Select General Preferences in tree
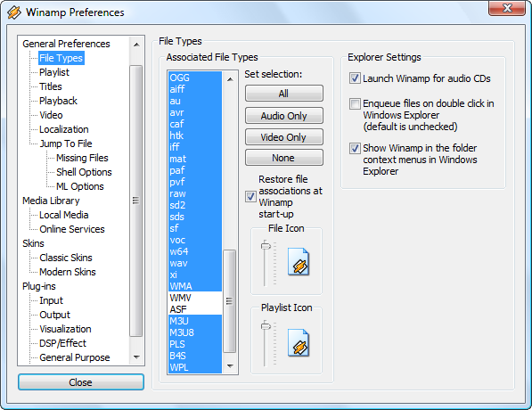 coord(66,44)
